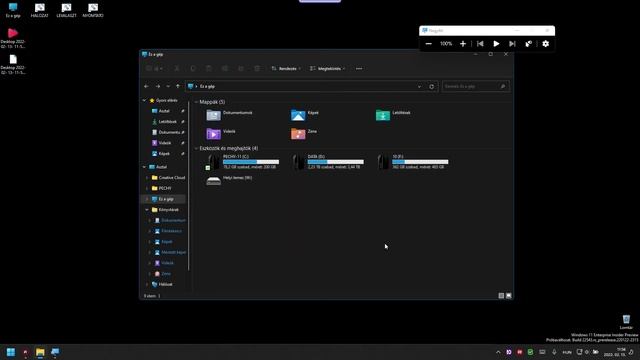
Task: Switch Explorer to details view
Action: (x=501, y=296)
